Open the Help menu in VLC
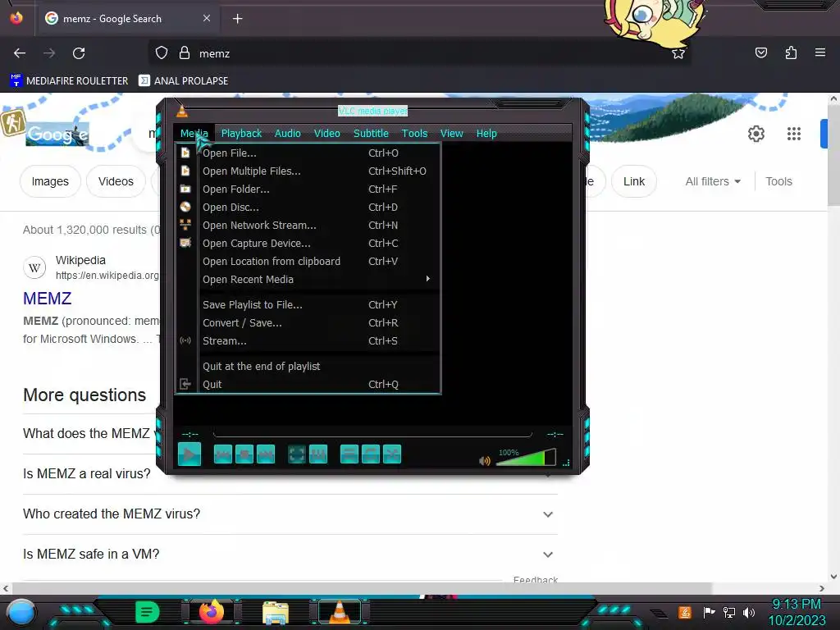Image resolution: width=840 pixels, height=630 pixels. coord(486,134)
